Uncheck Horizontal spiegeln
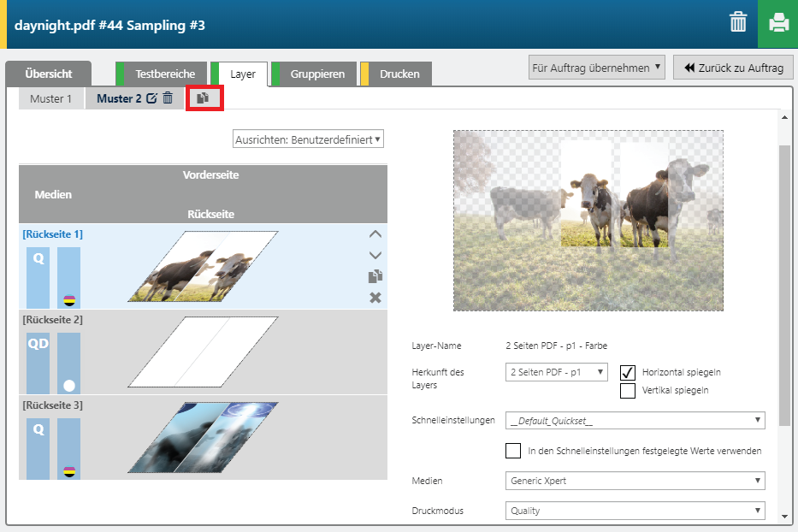The height and width of the screenshot is (532, 798). [627, 372]
